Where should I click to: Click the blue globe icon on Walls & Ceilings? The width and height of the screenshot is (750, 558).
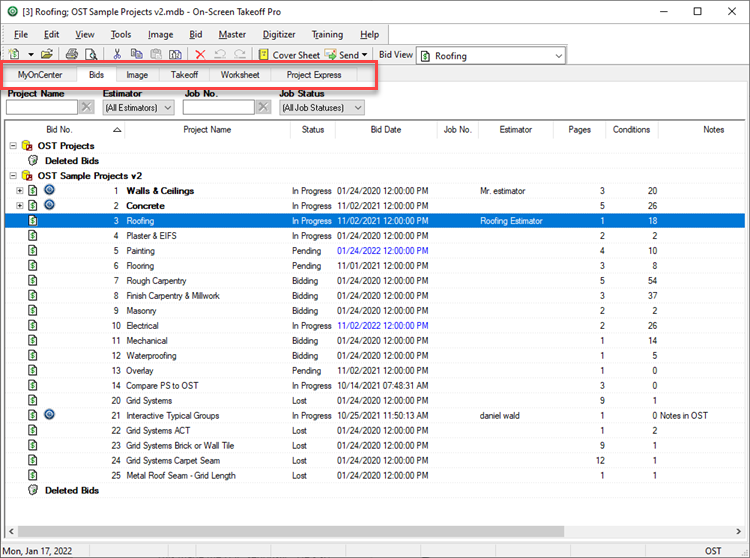click(49, 190)
